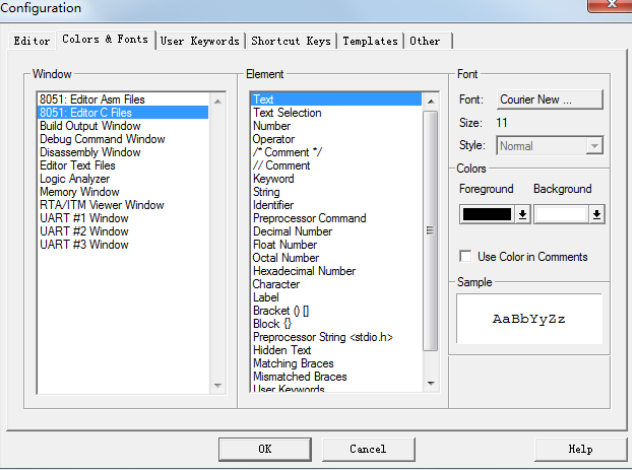632x470 pixels.
Task: Click the Cancel button
Action: 367,449
